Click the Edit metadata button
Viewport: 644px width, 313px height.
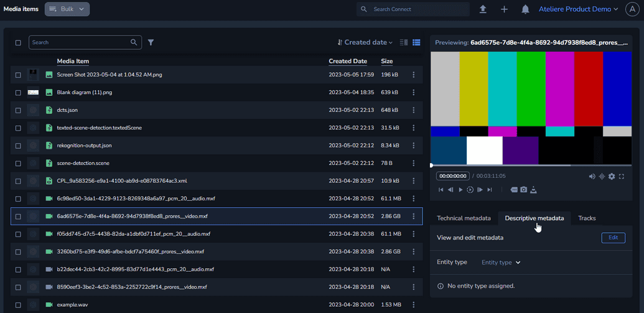coord(613,238)
